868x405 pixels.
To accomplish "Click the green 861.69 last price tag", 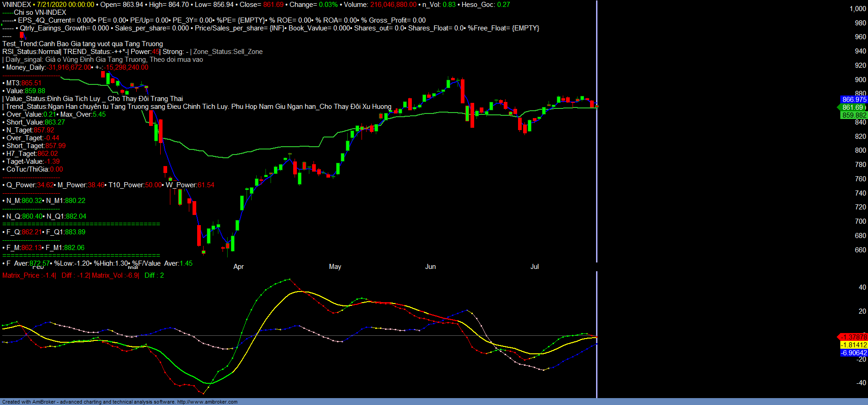I will coord(852,107).
